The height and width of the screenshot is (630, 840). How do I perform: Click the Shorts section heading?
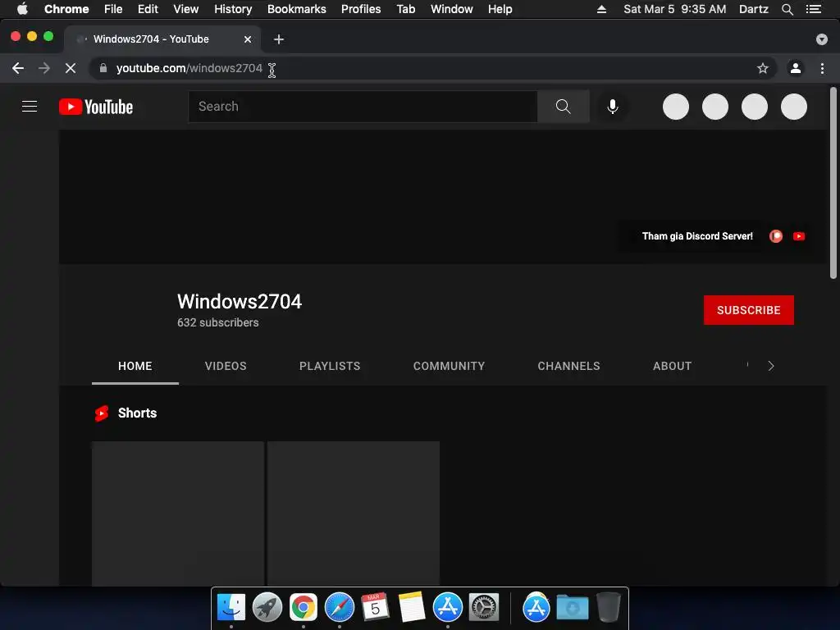coord(137,413)
